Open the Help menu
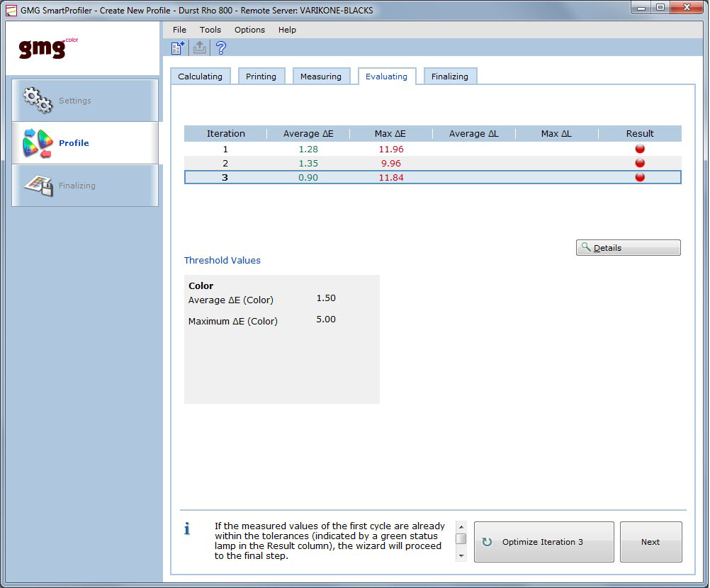The width and height of the screenshot is (710, 588). coord(287,30)
